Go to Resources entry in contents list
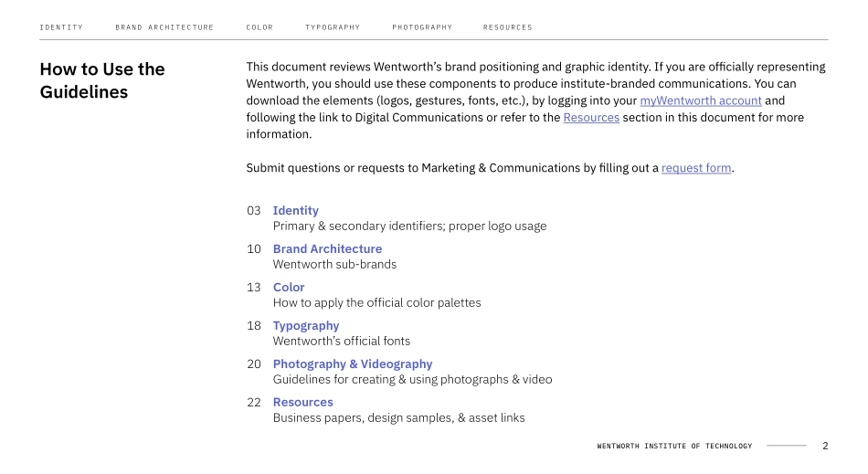Viewport: 868px width, 474px height. click(x=302, y=403)
